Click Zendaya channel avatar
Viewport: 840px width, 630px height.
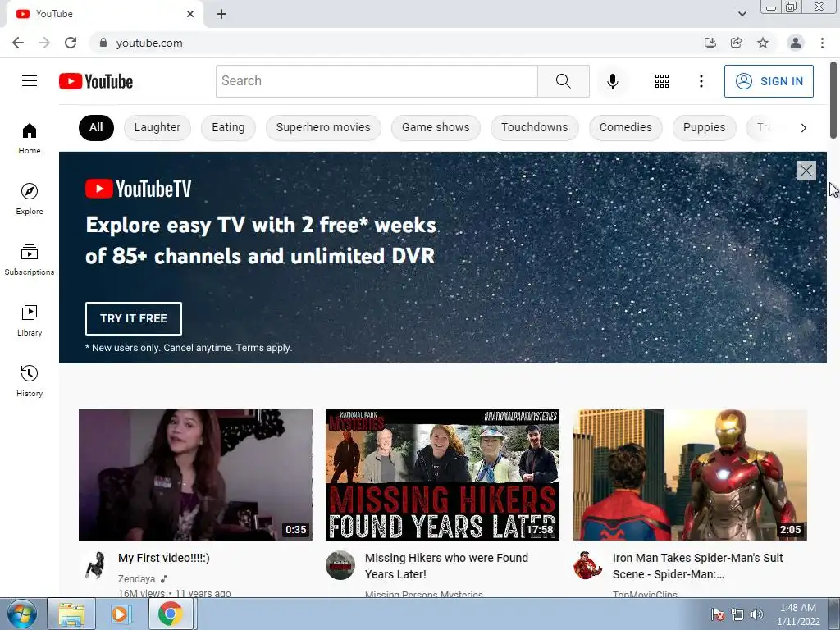95,565
